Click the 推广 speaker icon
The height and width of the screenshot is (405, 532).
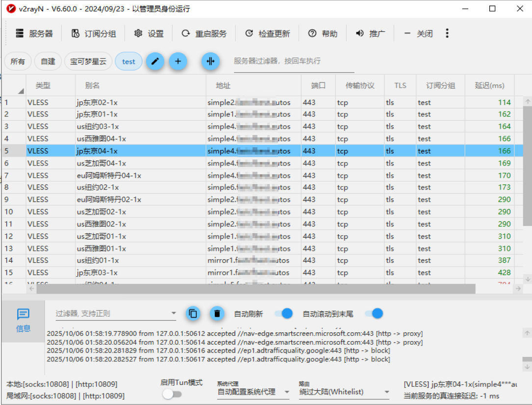pyautogui.click(x=371, y=33)
